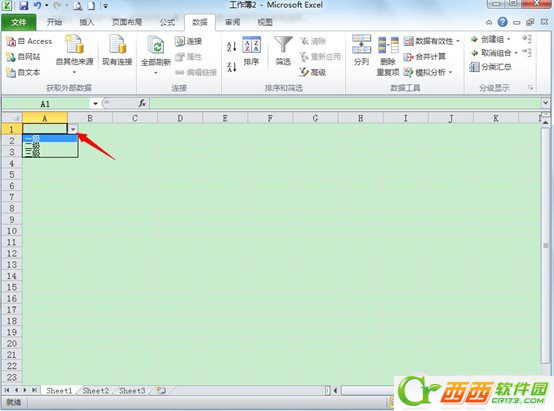Select 三级 from dropdown list

tap(50, 153)
